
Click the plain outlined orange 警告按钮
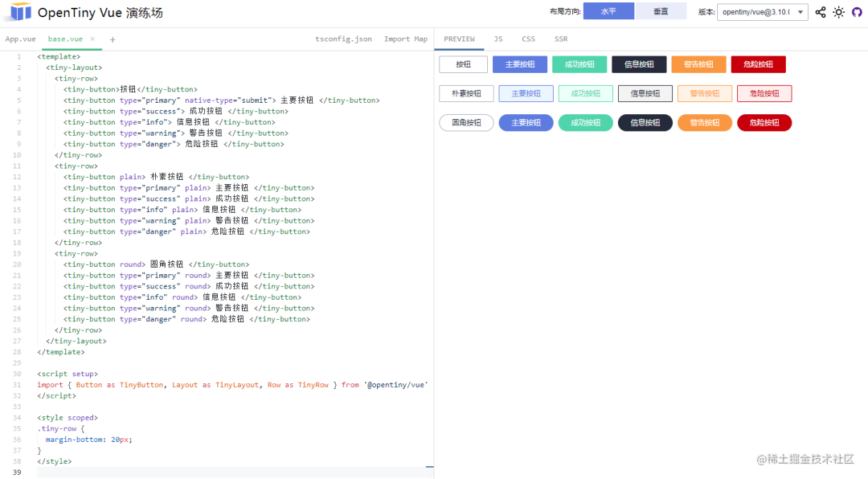point(705,93)
